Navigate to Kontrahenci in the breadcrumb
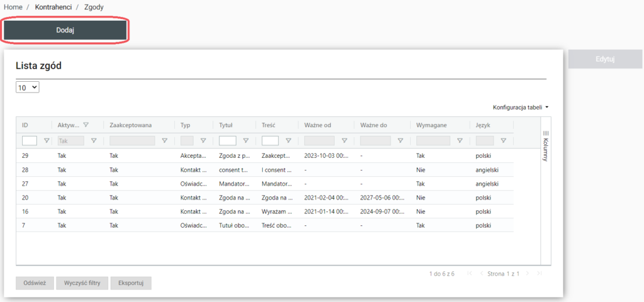 53,7
